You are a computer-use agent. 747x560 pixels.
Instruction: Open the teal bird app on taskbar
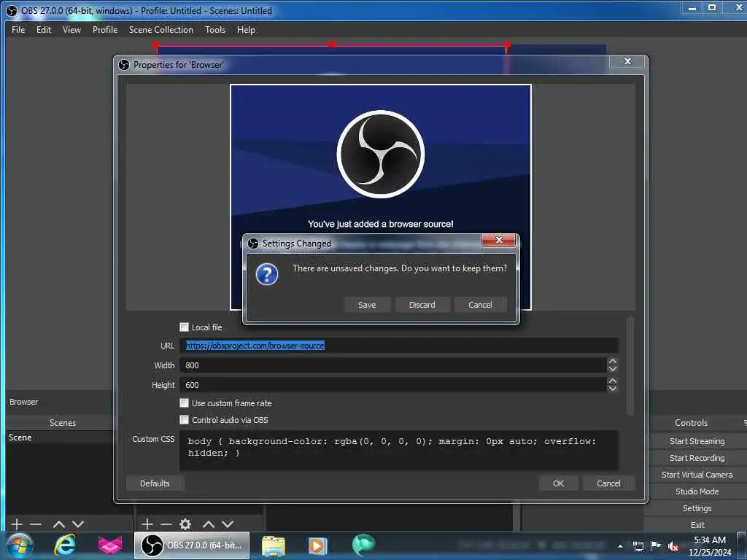click(363, 545)
